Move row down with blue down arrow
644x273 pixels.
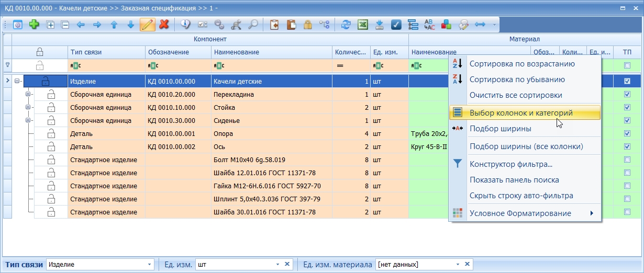click(130, 25)
